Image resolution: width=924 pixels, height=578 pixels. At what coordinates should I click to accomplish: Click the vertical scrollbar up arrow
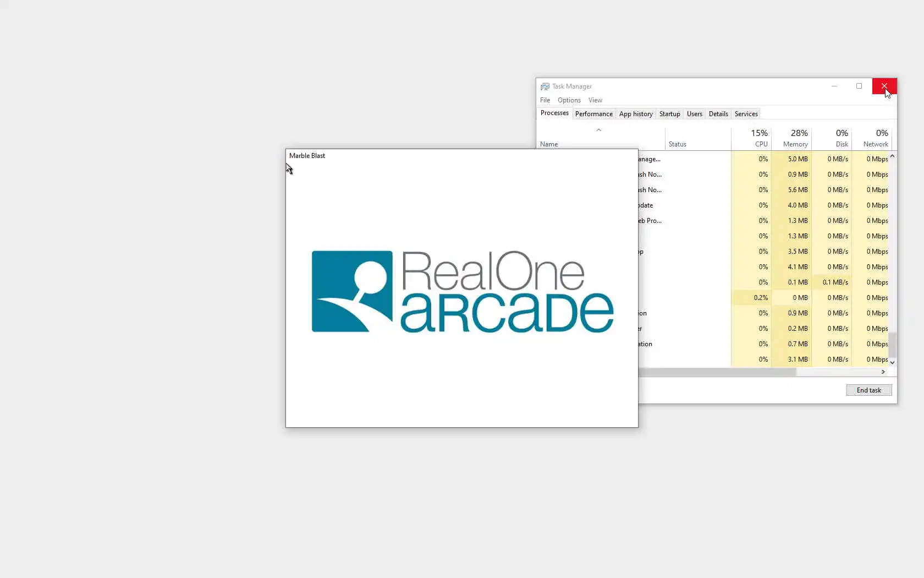[x=892, y=156]
